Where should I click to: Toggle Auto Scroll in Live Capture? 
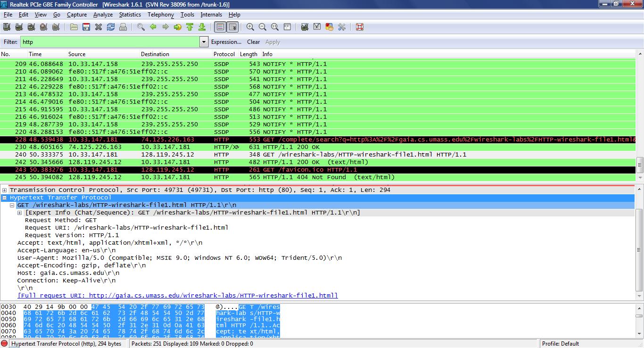click(x=232, y=27)
